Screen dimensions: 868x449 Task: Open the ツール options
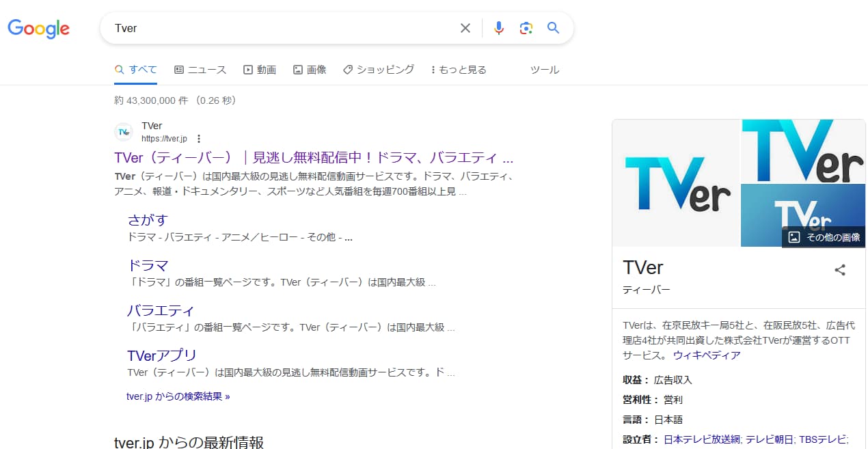point(544,69)
